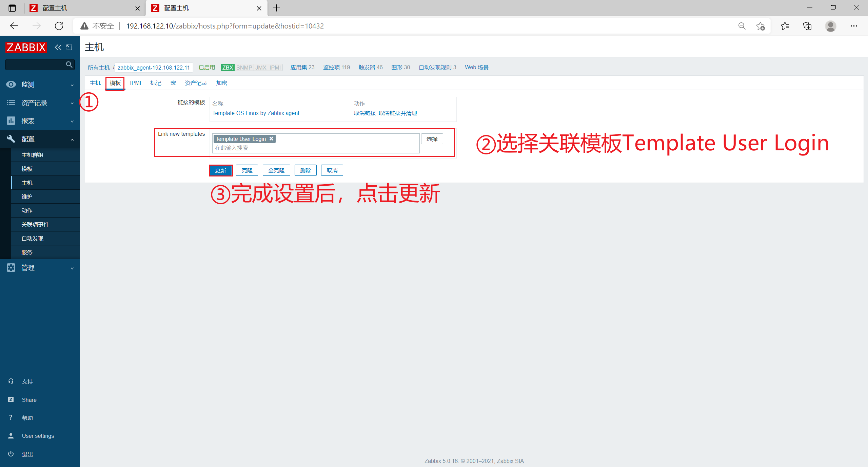Click the 克隆 button
868x467 pixels.
click(x=247, y=170)
